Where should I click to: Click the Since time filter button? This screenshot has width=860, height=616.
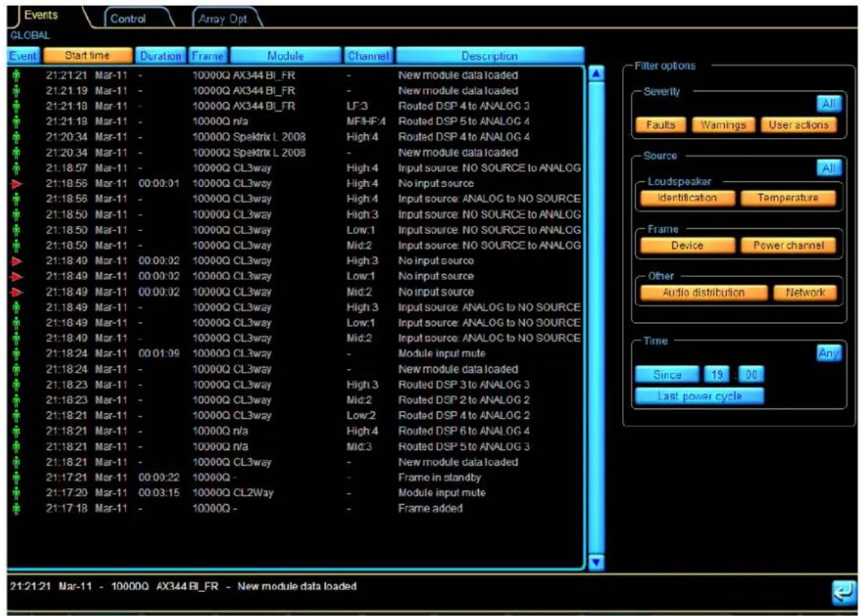click(x=667, y=375)
